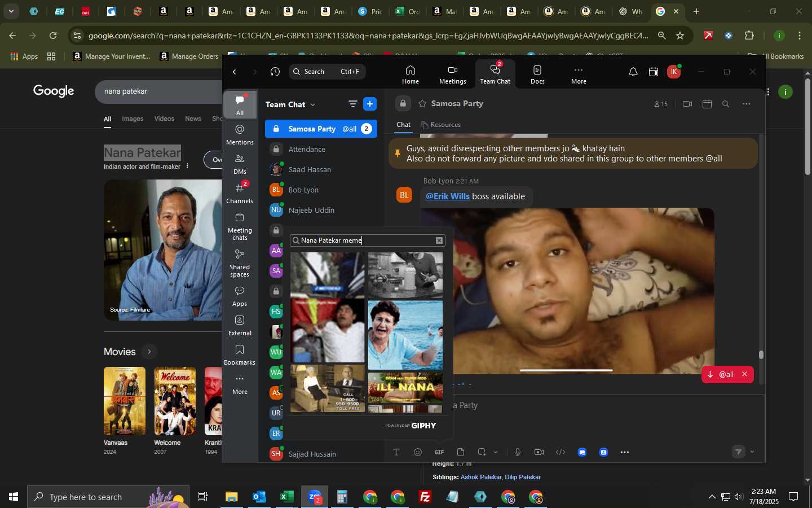Open the Docs tab in Zoom
Image resolution: width=812 pixels, height=508 pixels.
point(537,74)
